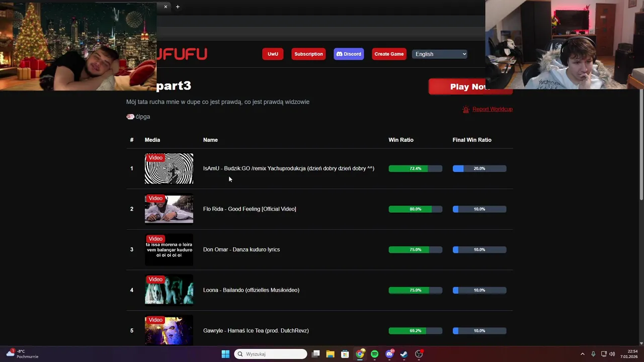This screenshot has height=362, width=644.
Task: Open Steam from the taskbar
Action: (404, 354)
